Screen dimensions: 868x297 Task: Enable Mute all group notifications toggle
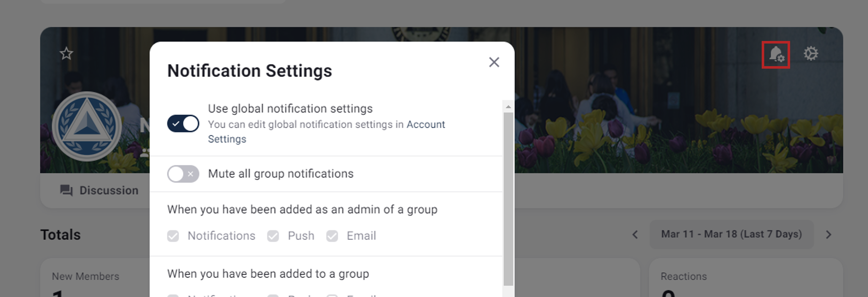pyautogui.click(x=183, y=174)
